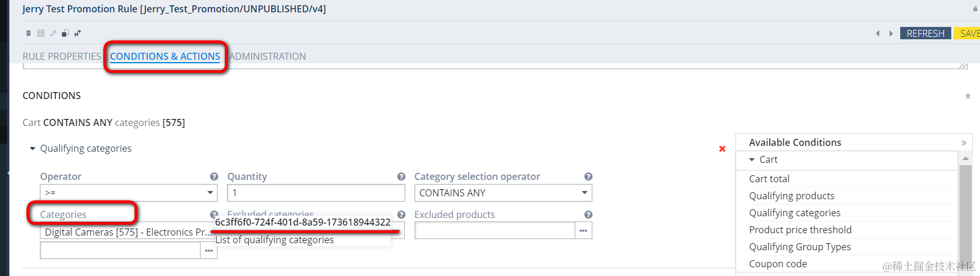The width and height of the screenshot is (980, 276).
Task: Click help icon beside Category selection operator
Action: pos(588,176)
